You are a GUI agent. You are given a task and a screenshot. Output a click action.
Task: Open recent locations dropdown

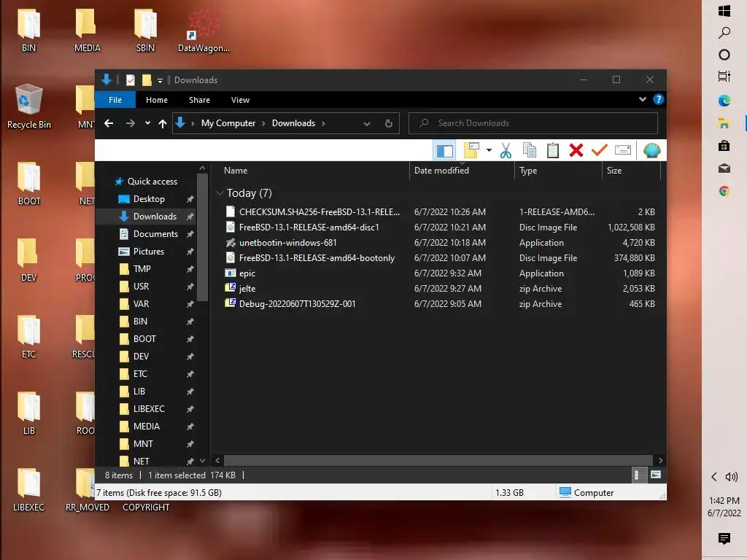(x=147, y=123)
